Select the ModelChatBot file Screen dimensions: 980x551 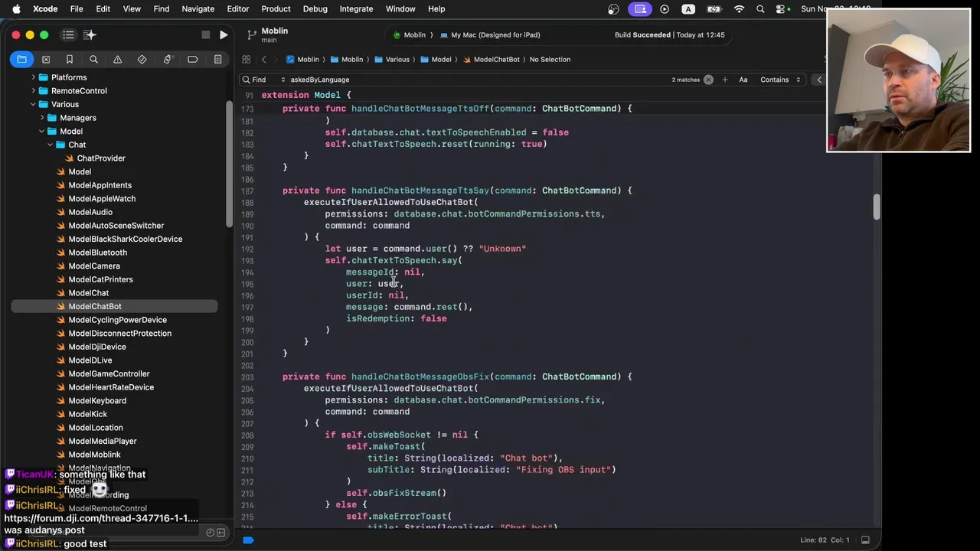[x=94, y=306]
